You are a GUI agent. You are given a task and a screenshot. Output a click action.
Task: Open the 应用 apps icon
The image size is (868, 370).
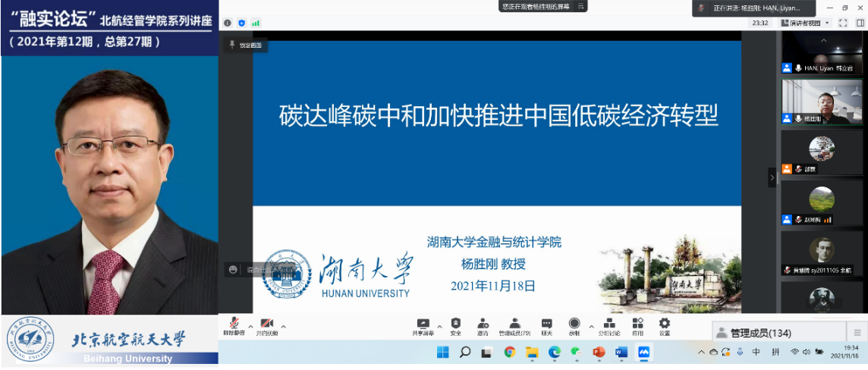coord(637,325)
